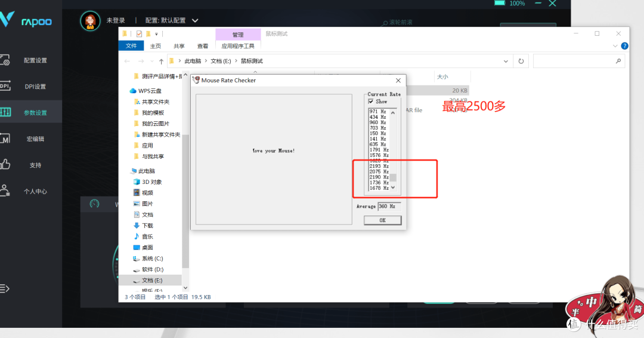The width and height of the screenshot is (644, 338).
Task: Open the 共享 ribbon tab
Action: (179, 46)
